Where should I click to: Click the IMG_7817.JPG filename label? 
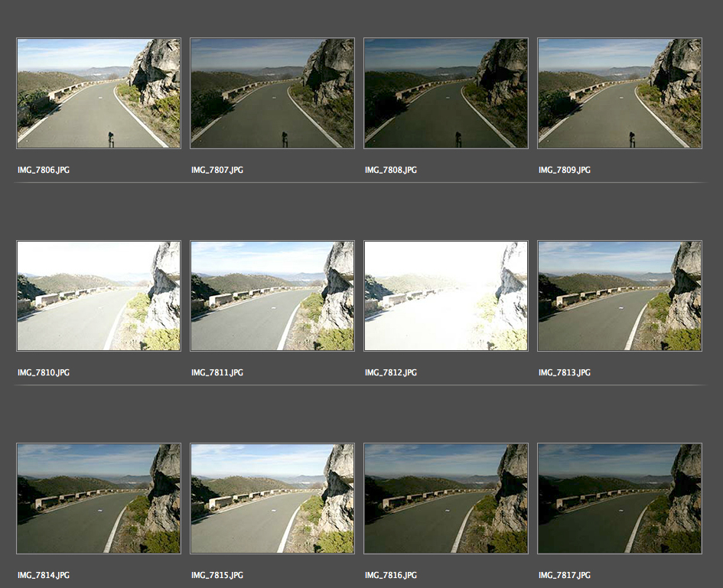coord(565,575)
